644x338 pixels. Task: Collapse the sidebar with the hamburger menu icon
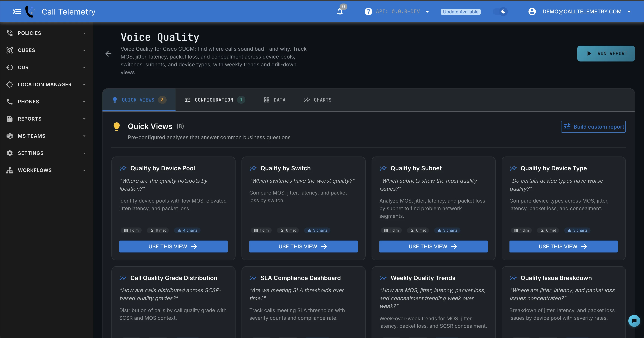tap(17, 12)
